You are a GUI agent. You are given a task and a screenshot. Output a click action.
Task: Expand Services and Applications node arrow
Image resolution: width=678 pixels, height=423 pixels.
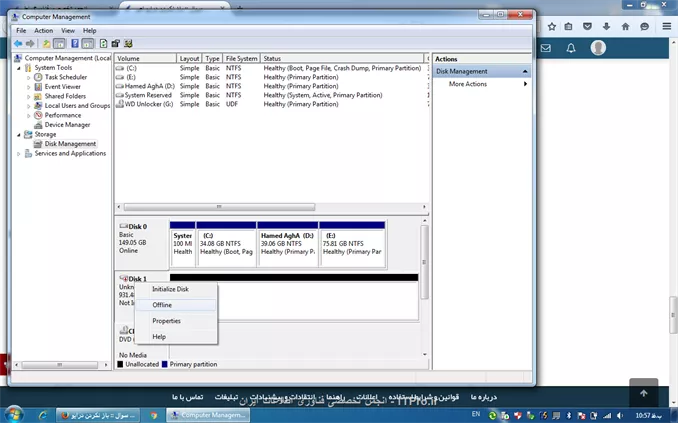(x=19, y=154)
